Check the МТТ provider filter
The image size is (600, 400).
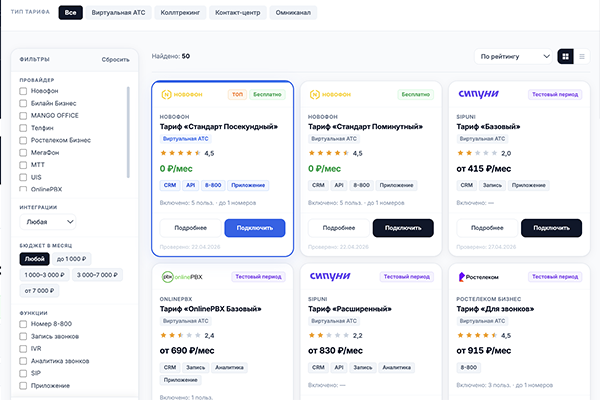click(23, 165)
